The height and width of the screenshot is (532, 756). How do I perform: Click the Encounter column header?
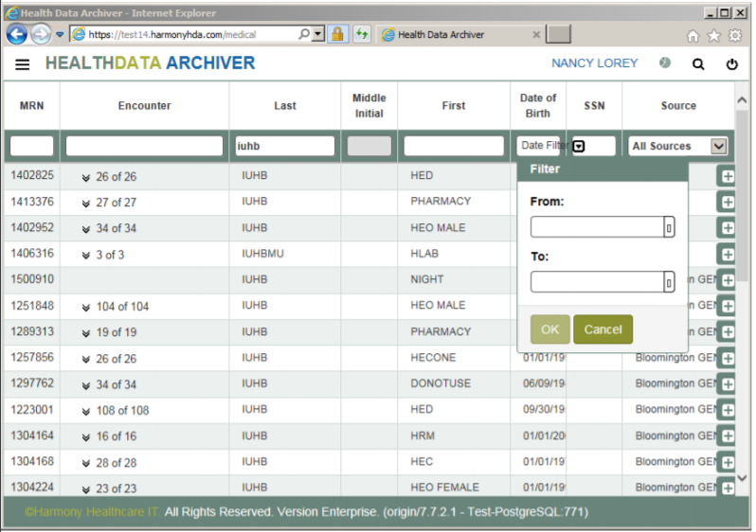145,105
